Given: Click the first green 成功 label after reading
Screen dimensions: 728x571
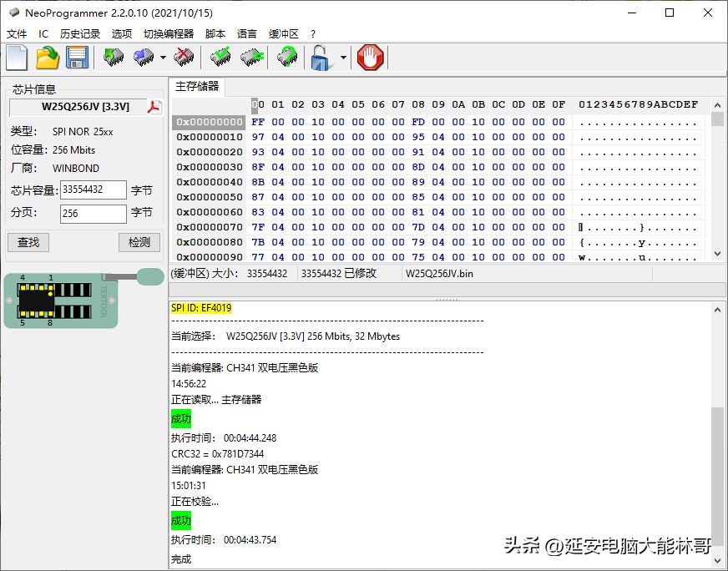Looking at the screenshot, I should [181, 419].
